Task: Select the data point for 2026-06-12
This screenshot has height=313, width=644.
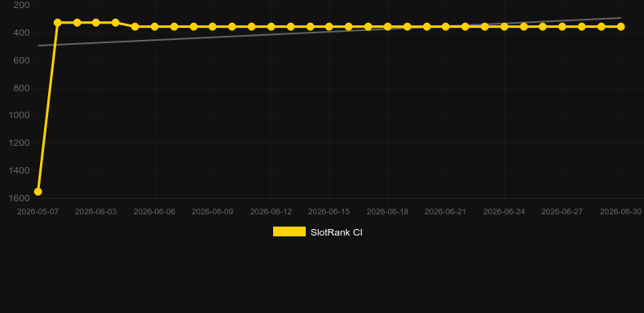Action: point(271,27)
